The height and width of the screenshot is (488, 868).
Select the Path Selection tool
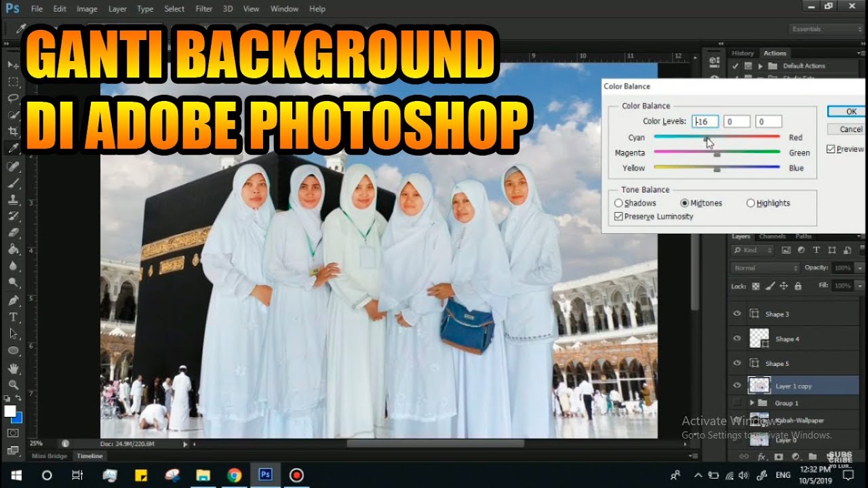(13, 333)
